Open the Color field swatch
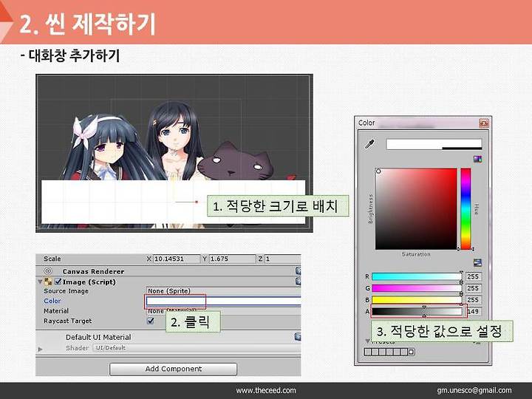Viewport: 532px width, 399px height. pos(223,301)
